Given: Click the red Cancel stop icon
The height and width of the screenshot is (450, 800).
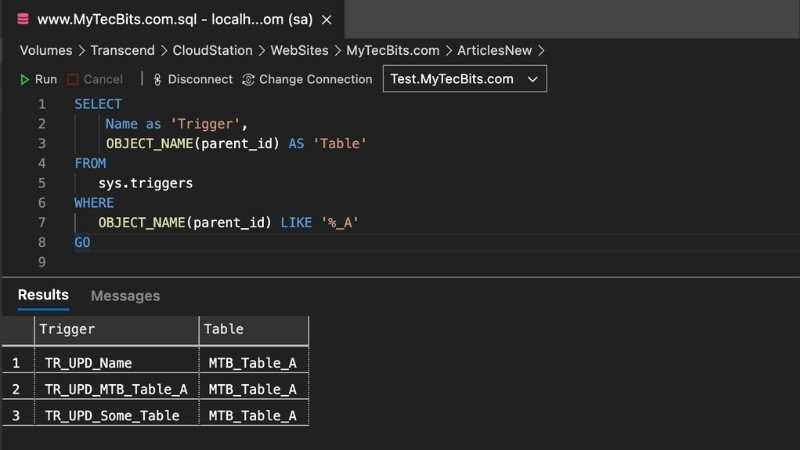Looking at the screenshot, I should (x=73, y=80).
